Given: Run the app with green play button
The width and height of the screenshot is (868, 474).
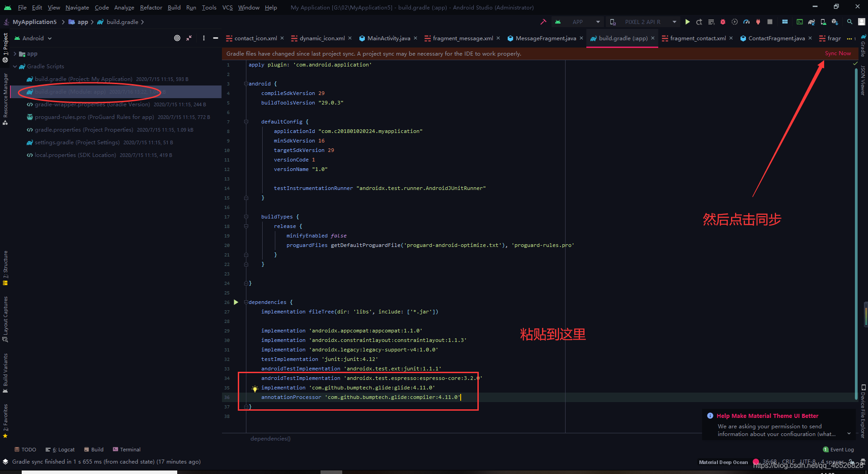Looking at the screenshot, I should click(687, 22).
